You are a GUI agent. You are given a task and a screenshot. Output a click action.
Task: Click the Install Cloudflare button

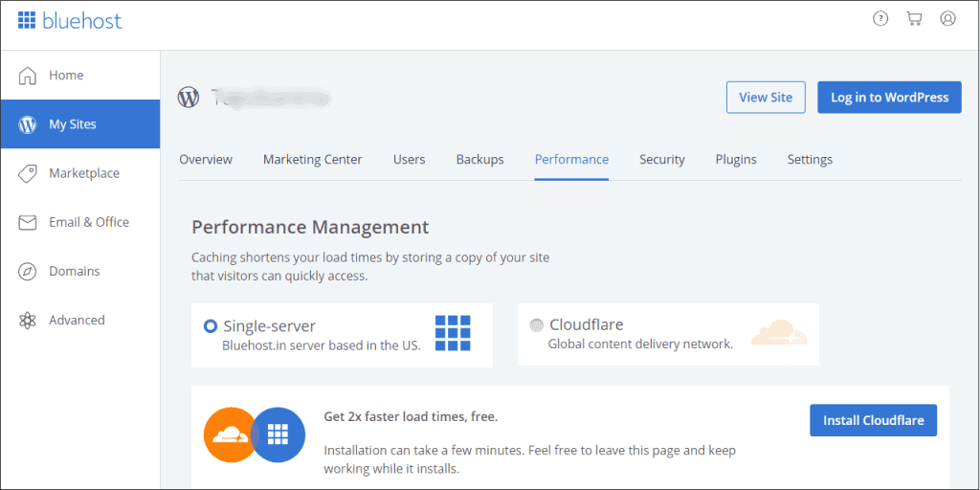[873, 420]
